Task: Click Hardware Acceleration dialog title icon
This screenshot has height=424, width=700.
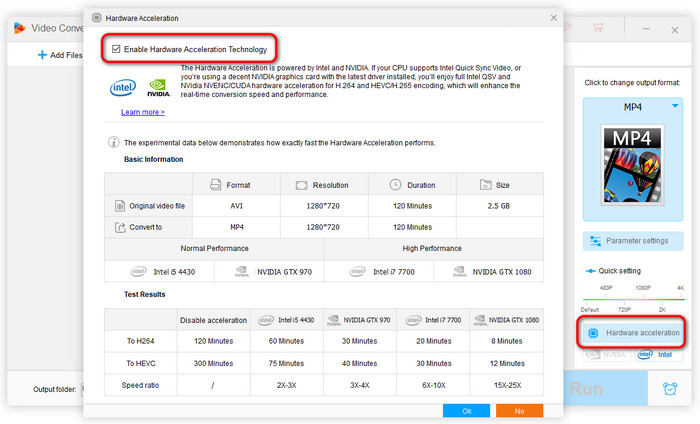Action: coord(96,18)
